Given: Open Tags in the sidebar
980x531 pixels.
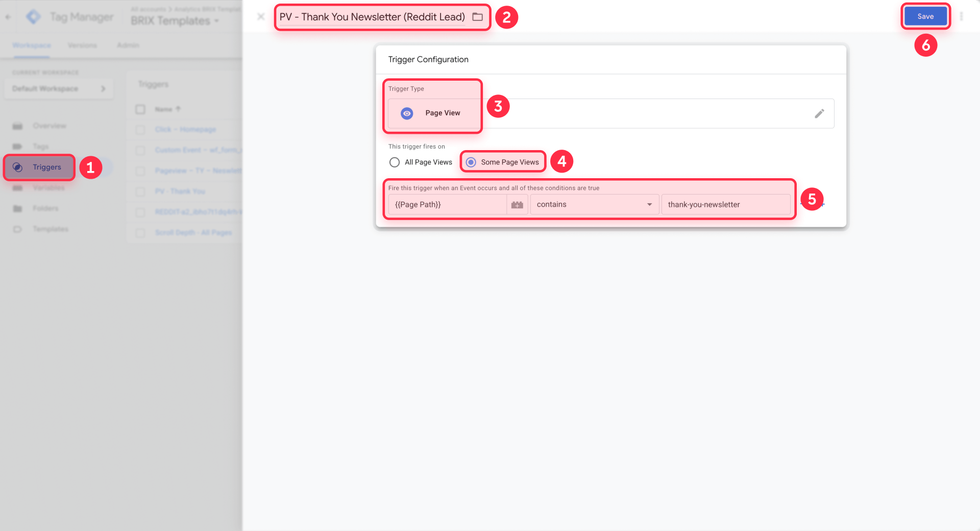Looking at the screenshot, I should click(x=41, y=147).
